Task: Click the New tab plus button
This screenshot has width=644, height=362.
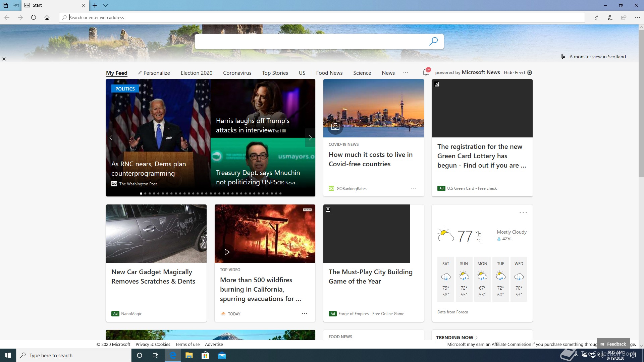Action: [x=95, y=5]
